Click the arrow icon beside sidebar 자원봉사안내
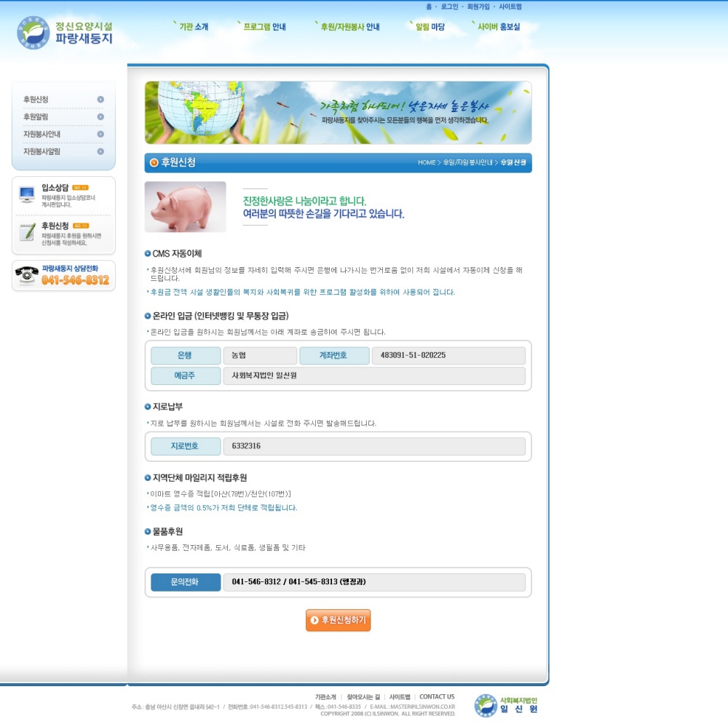Image resolution: width=728 pixels, height=724 pixels. point(100,135)
